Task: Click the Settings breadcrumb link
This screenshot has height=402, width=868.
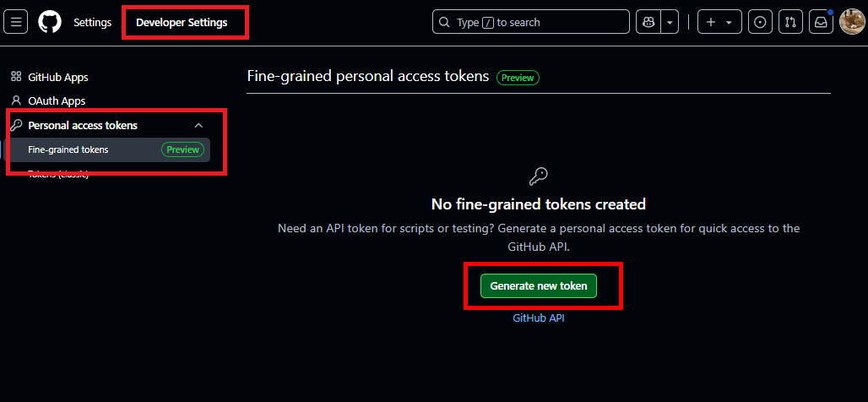Action: pos(92,22)
